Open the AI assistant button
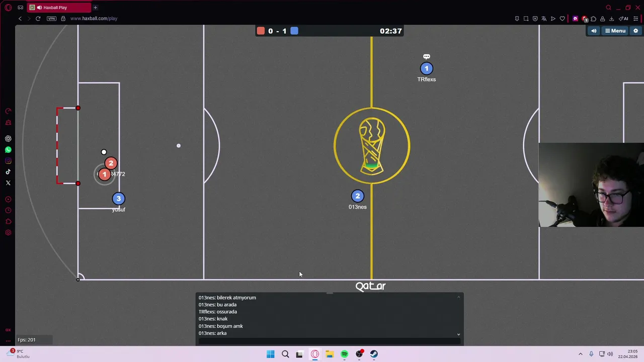This screenshot has width=644, height=362. [623, 19]
